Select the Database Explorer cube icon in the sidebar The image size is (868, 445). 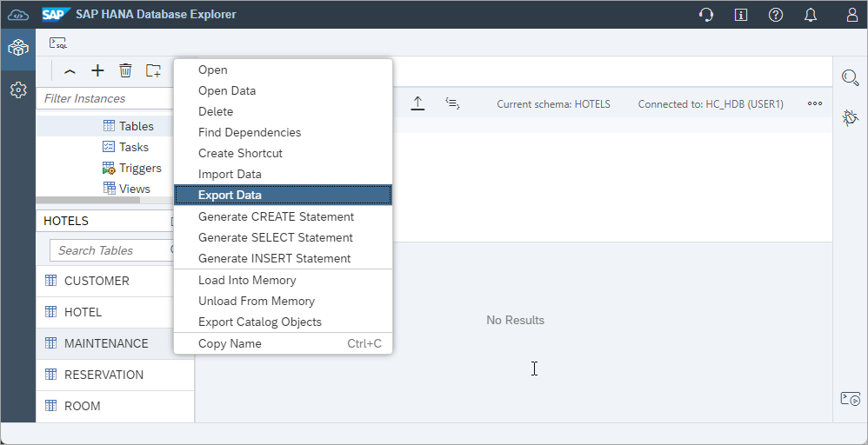tap(18, 48)
